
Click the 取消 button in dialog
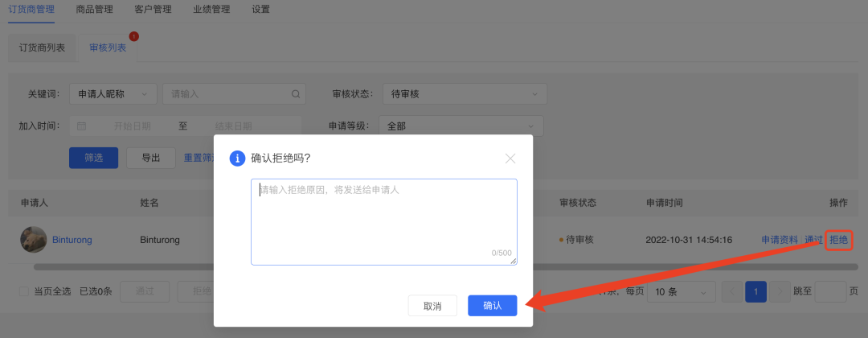[432, 305]
